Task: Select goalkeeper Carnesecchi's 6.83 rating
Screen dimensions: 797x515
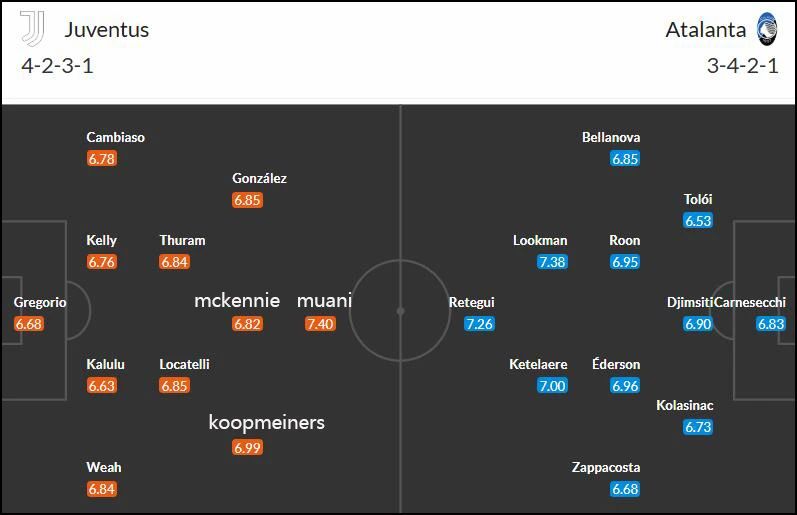Action: (x=771, y=324)
